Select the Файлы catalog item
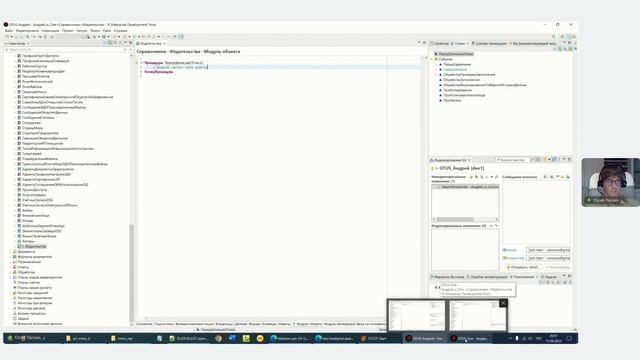Image resolution: width=640 pixels, height=360 pixels. pyautogui.click(x=27, y=211)
